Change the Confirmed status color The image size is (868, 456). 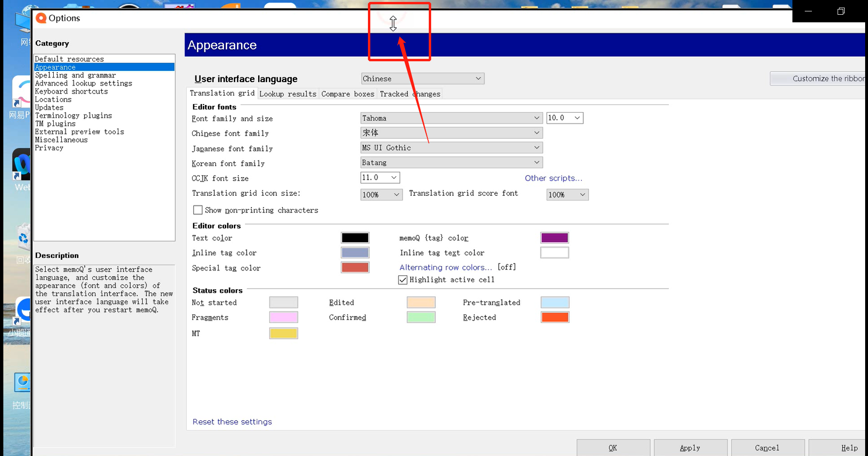pyautogui.click(x=421, y=317)
